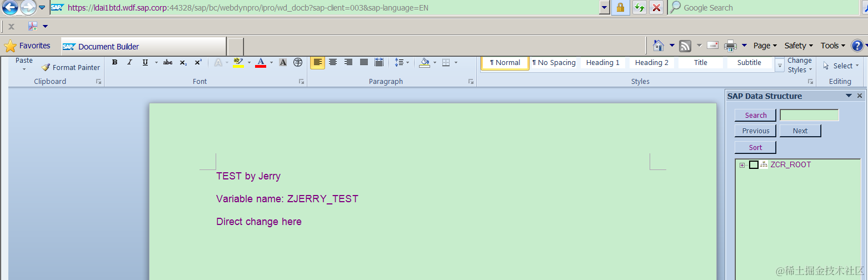The width and height of the screenshot is (868, 280).
Task: Apply paragraph shading color
Action: coord(425,62)
